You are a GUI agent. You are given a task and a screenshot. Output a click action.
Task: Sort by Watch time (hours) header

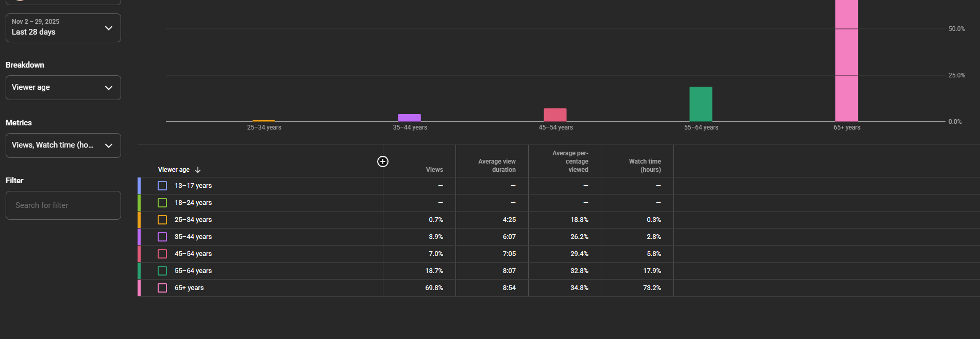click(645, 166)
